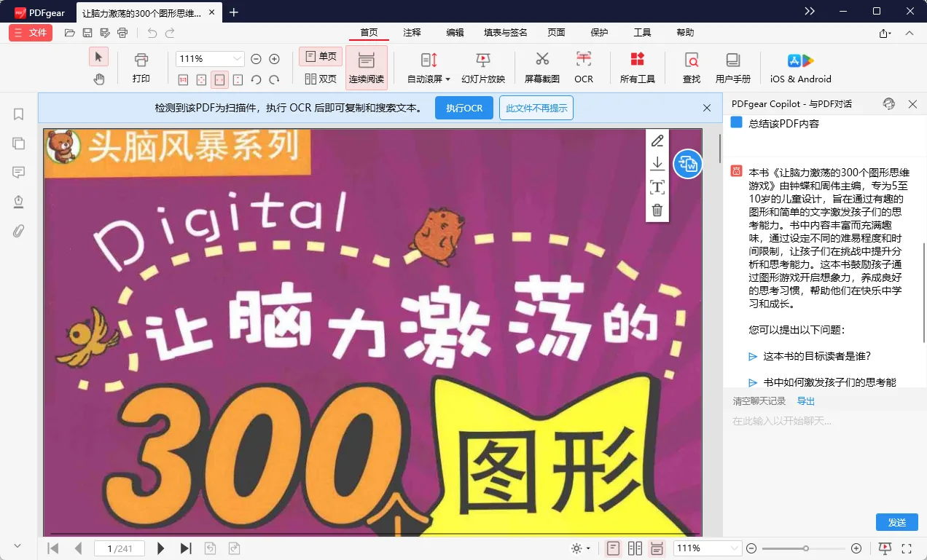Select fit height view
This screenshot has width=927, height=560.
[238, 79]
